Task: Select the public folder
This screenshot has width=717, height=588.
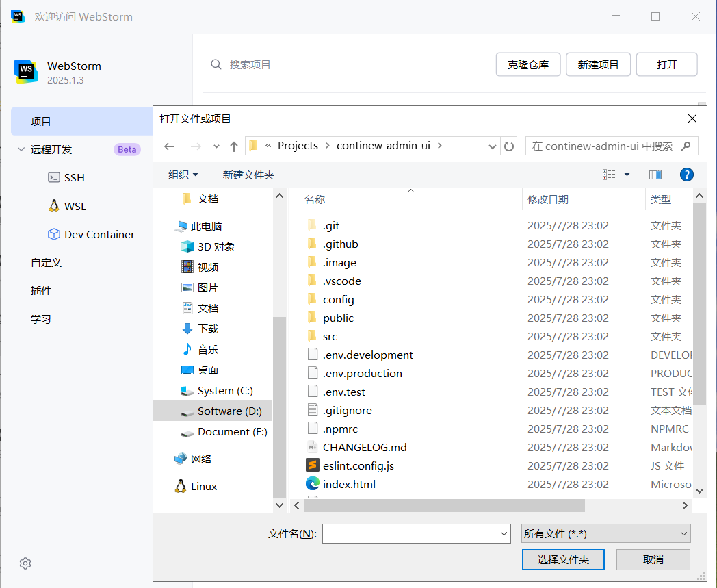Action: (330, 318)
